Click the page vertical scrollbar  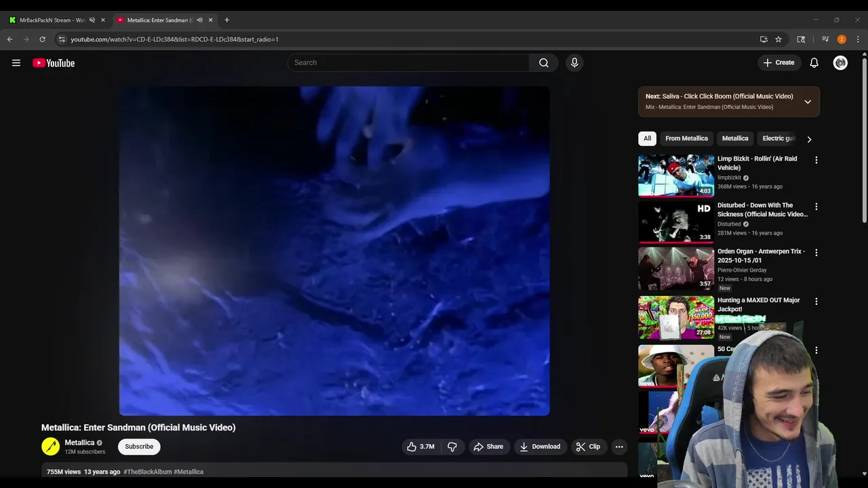click(x=864, y=139)
